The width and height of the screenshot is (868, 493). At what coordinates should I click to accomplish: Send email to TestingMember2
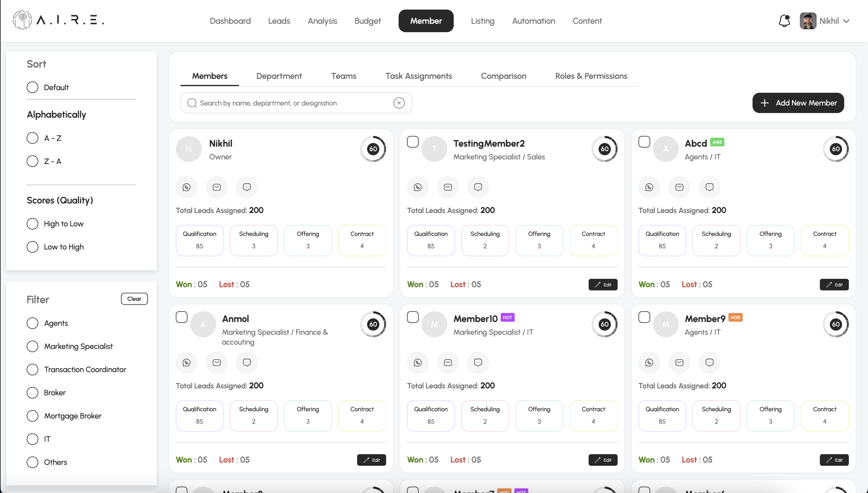[x=448, y=187]
